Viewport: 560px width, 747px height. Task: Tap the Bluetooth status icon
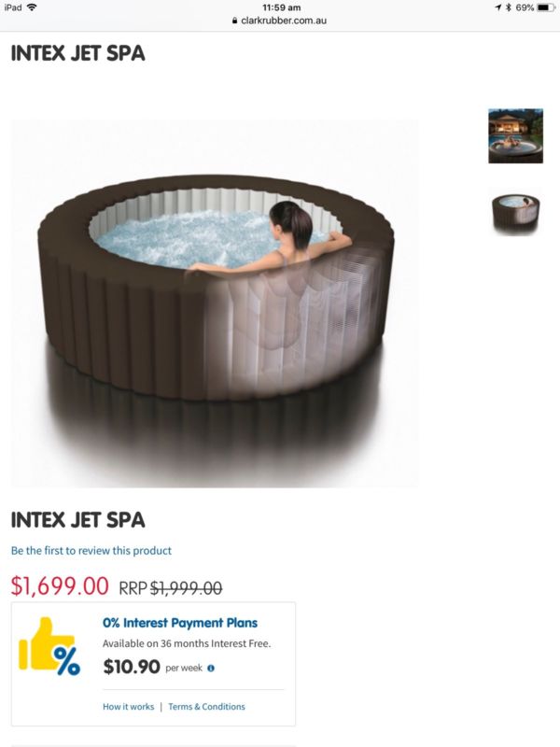pyautogui.click(x=508, y=7)
